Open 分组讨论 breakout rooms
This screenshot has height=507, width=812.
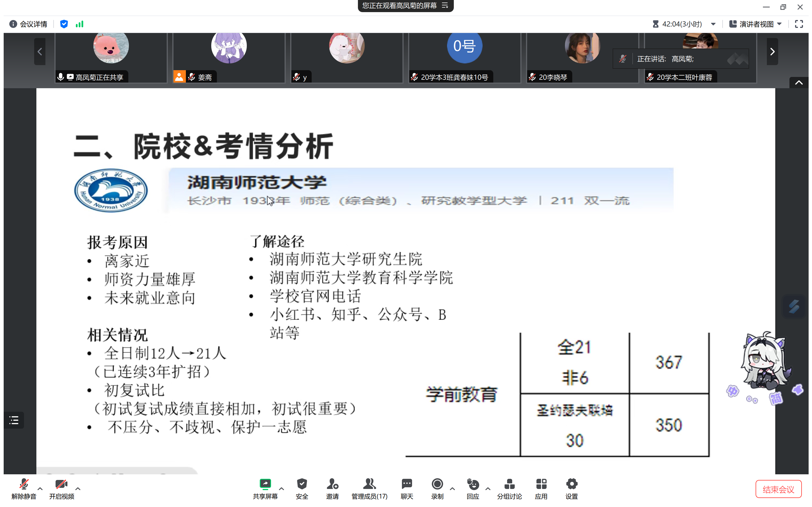click(509, 489)
